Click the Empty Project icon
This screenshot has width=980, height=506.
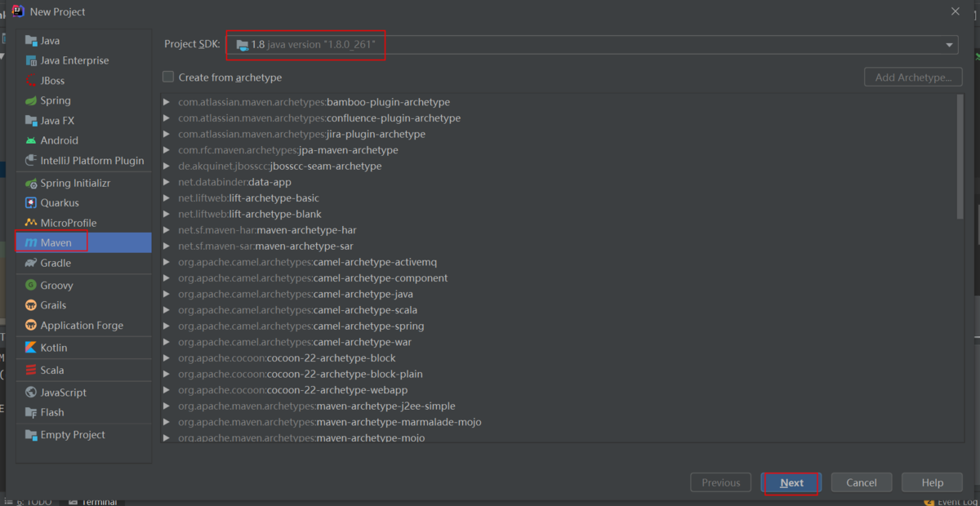coord(31,435)
